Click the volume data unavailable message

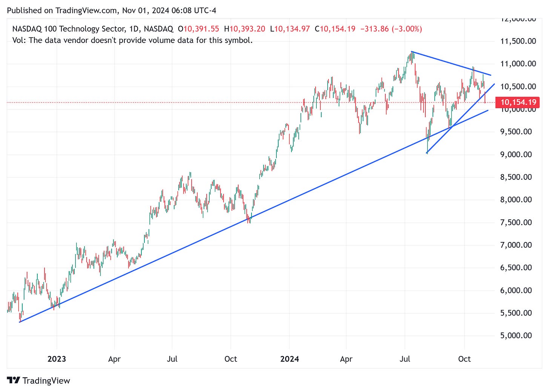[x=133, y=40]
